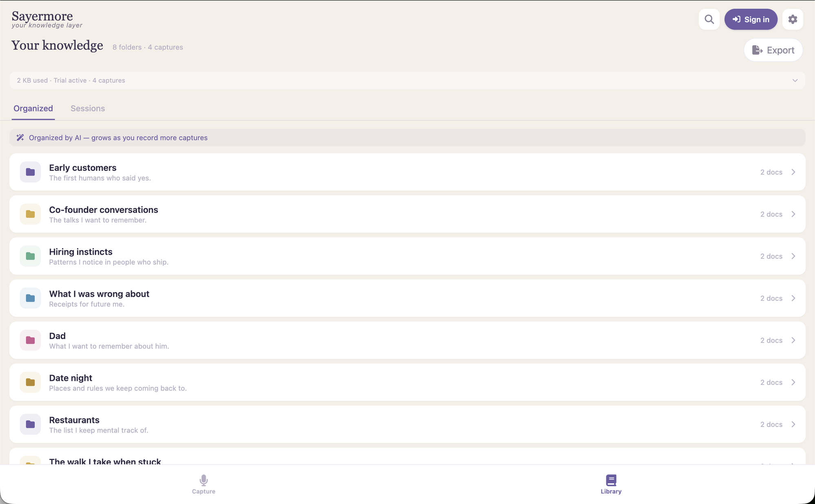Click the Sign in button
Viewport: 815px width, 504px height.
751,19
